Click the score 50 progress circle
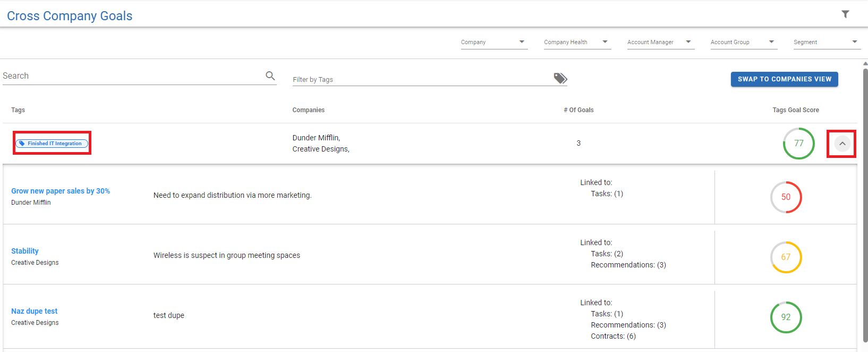The height and width of the screenshot is (352, 868). pyautogui.click(x=786, y=197)
